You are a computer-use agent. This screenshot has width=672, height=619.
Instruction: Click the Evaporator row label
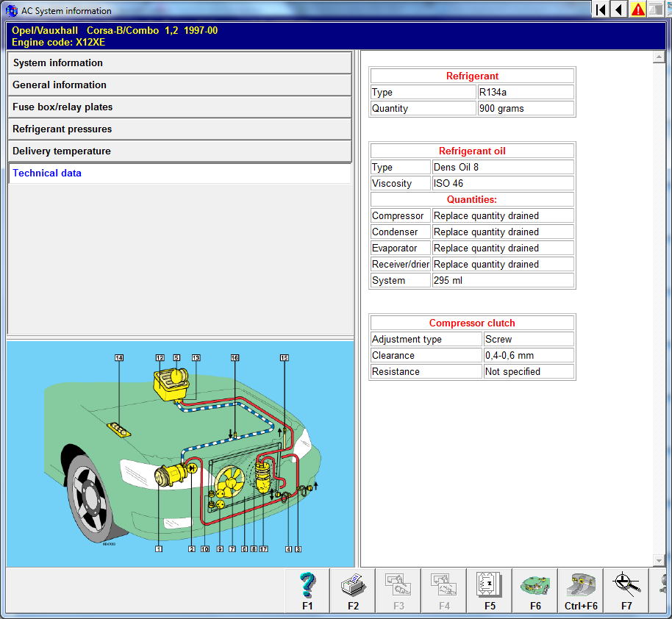pos(400,248)
